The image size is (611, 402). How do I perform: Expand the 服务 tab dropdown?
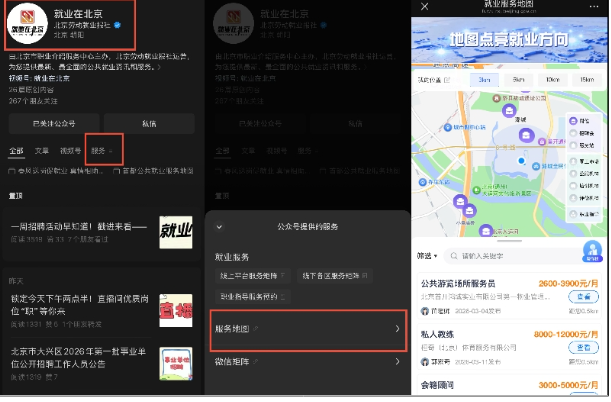[x=101, y=151]
